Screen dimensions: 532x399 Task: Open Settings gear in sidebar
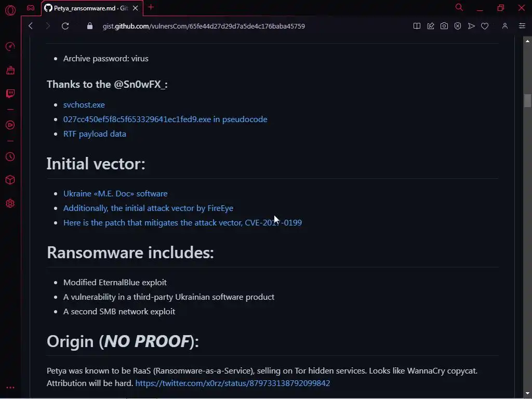pyautogui.click(x=10, y=203)
